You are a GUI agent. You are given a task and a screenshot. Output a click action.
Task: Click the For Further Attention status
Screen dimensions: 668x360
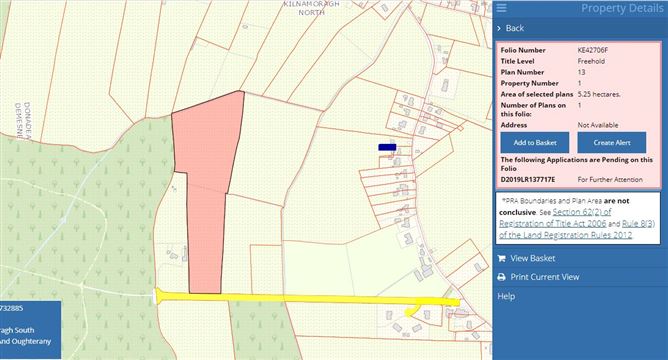(610, 180)
